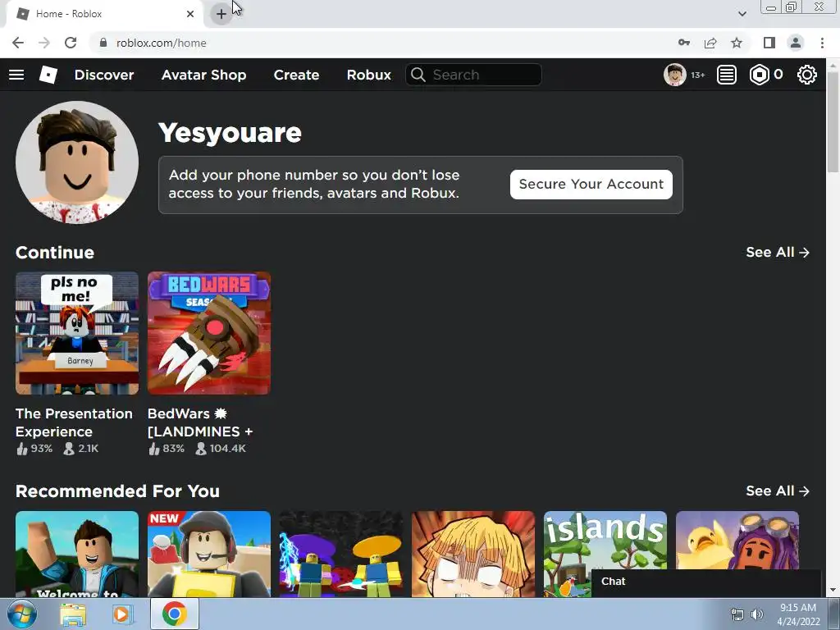Go forward with the browser forward arrow

pos(44,43)
